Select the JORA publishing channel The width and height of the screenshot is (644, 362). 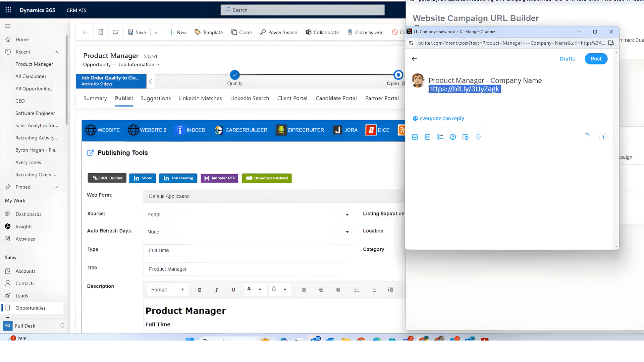345,130
